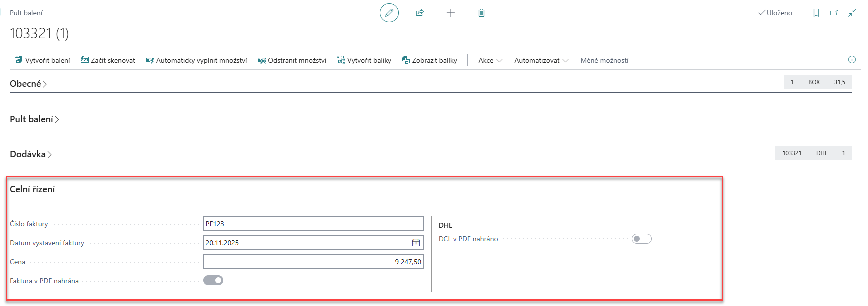868x306 pixels.
Task: Click the Číslo faktury input field
Action: (x=313, y=224)
